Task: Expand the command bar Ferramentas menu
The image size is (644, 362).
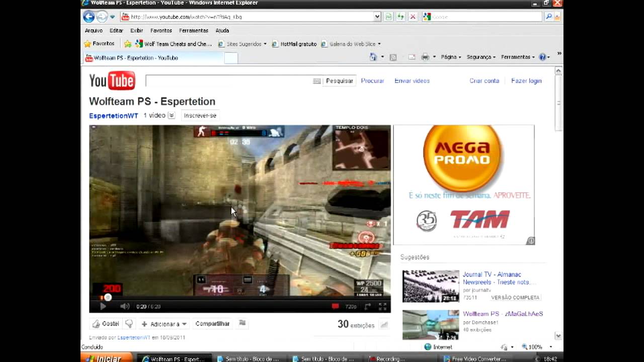Action: pos(518,57)
